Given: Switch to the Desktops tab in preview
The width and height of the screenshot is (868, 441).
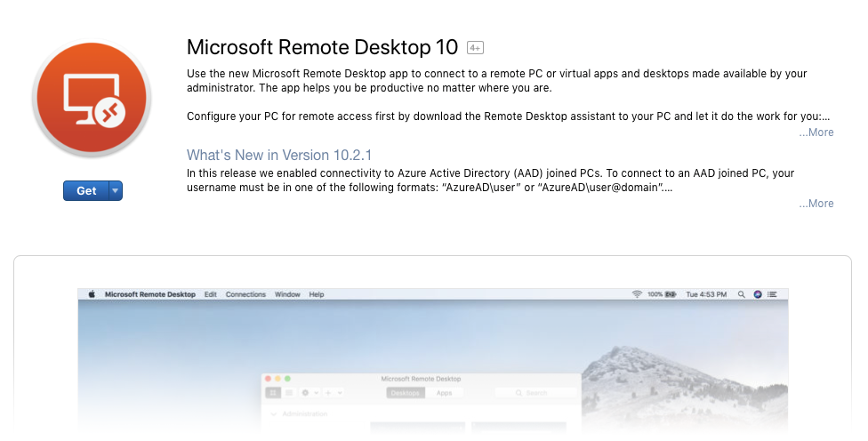Looking at the screenshot, I should pyautogui.click(x=406, y=393).
